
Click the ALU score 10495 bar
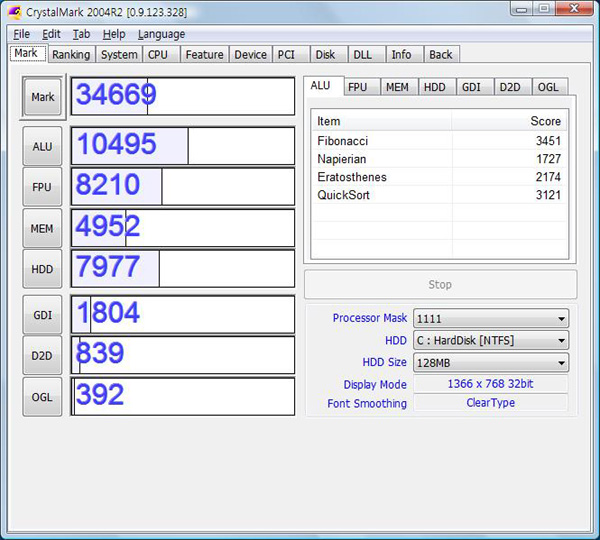point(183,146)
